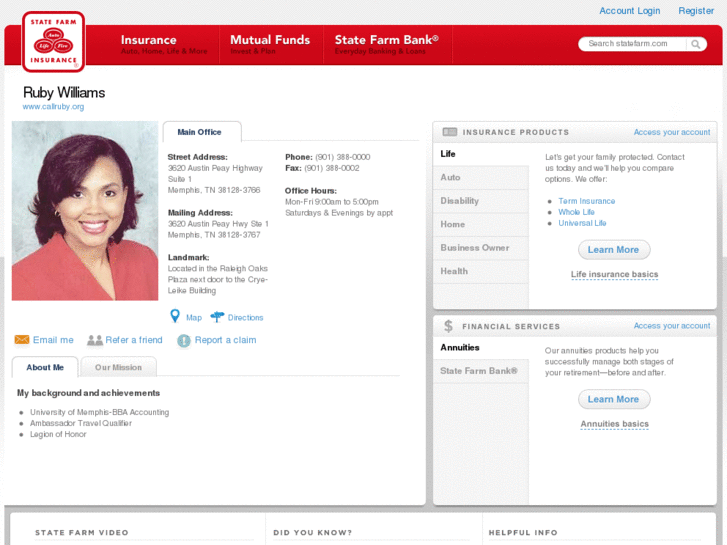
Task: Click the Financial Services dollar icon
Action: [448, 326]
